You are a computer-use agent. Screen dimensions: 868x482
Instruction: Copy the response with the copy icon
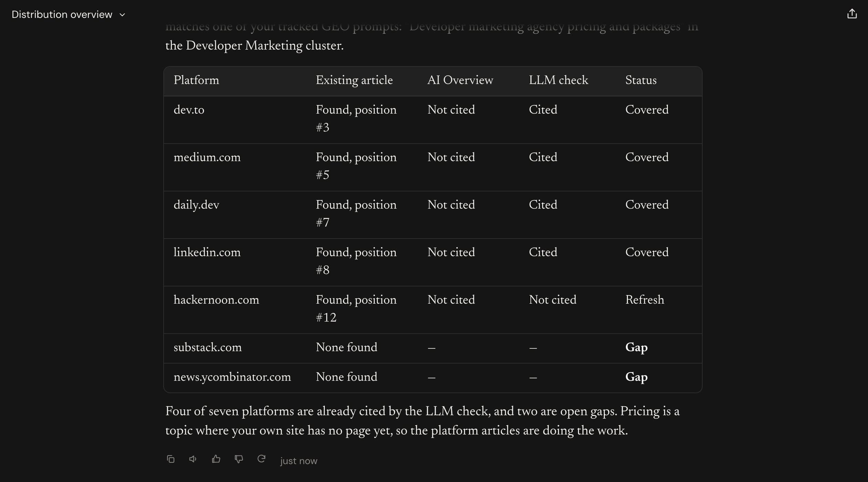170,459
